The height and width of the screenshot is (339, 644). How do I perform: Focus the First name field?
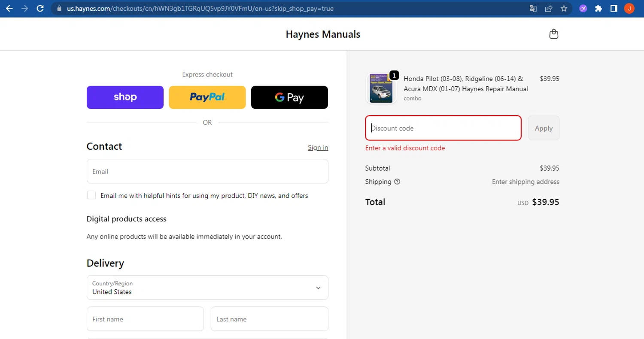click(x=145, y=319)
